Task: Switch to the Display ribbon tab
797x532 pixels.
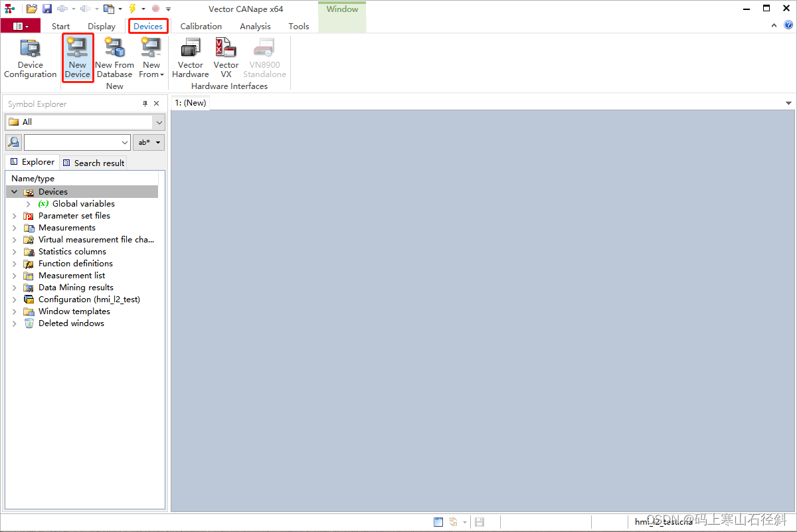Action: pos(102,26)
